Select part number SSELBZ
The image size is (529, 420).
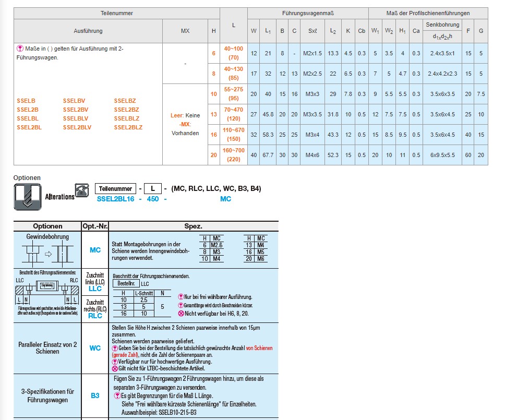(125, 101)
